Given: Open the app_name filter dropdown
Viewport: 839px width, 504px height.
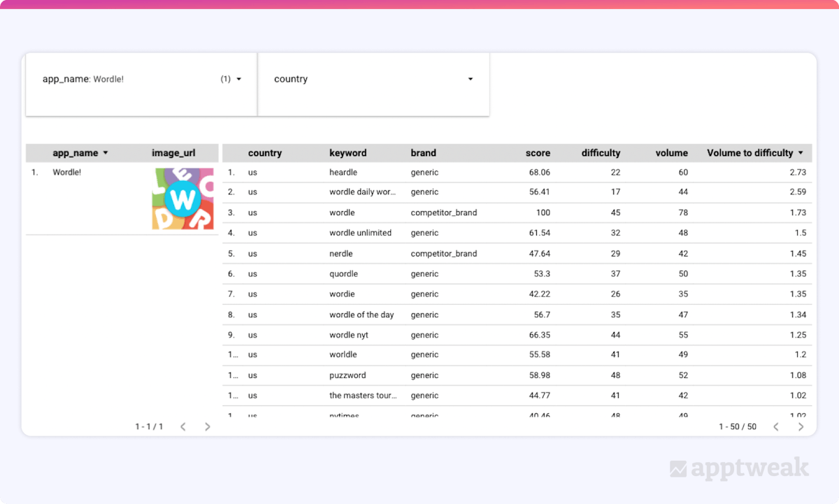Looking at the screenshot, I should (238, 79).
